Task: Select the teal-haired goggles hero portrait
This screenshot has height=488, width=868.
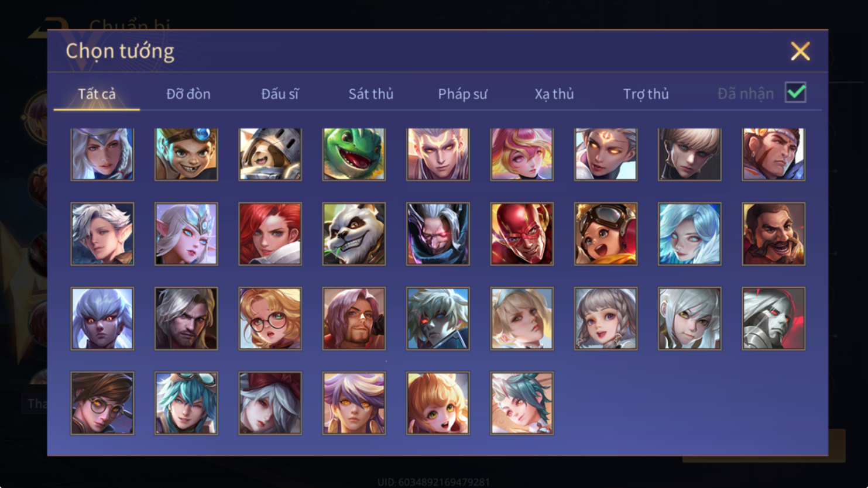Action: (186, 403)
